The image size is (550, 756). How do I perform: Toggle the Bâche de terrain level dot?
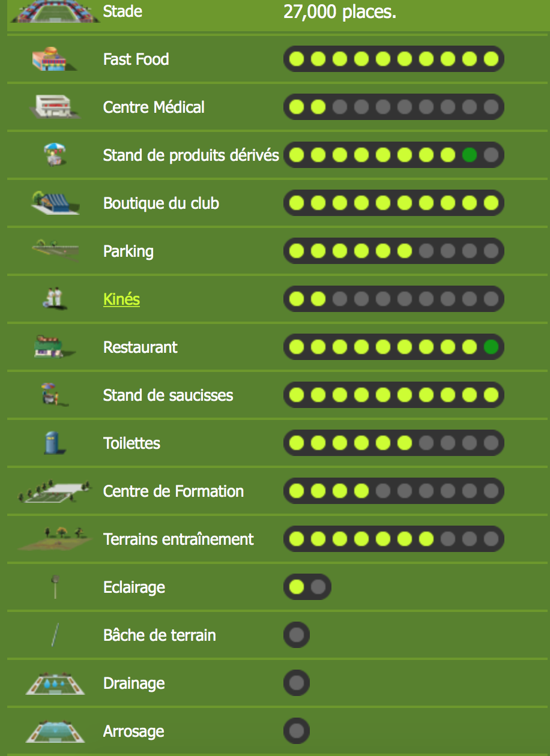coord(297,635)
